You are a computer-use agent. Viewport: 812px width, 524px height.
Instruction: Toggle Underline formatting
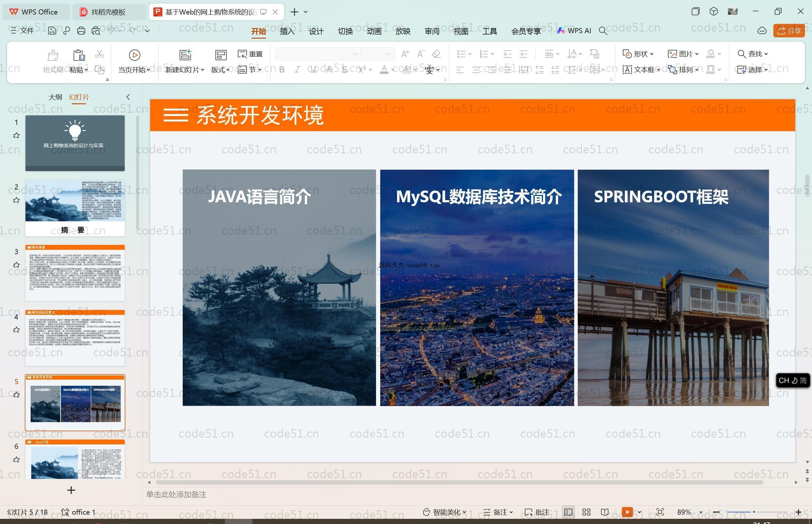click(313, 69)
